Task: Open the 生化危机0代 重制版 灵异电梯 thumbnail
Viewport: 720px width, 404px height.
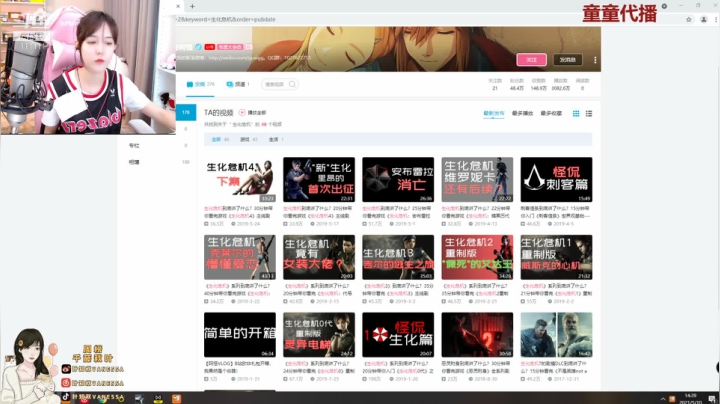Action: 319,335
